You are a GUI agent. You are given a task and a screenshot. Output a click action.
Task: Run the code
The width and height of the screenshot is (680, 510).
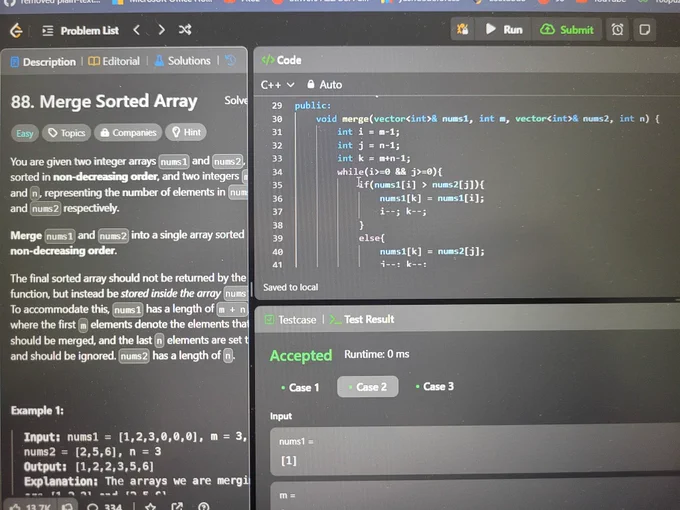coord(504,29)
